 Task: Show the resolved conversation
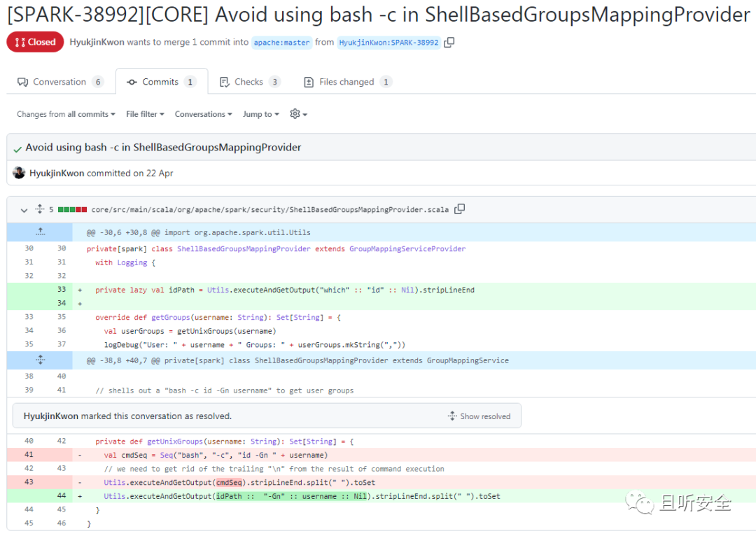479,416
